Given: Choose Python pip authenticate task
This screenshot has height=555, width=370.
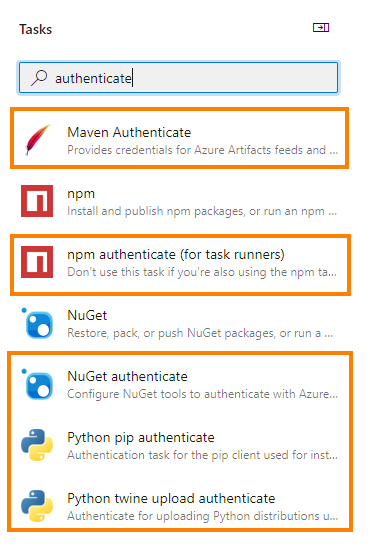Looking at the screenshot, I should point(180,445).
